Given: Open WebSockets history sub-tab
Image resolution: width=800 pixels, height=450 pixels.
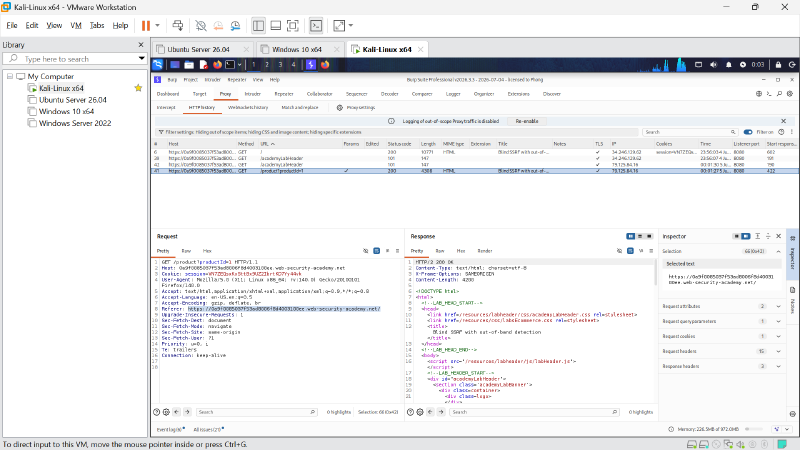Looking at the screenshot, I should pos(248,108).
